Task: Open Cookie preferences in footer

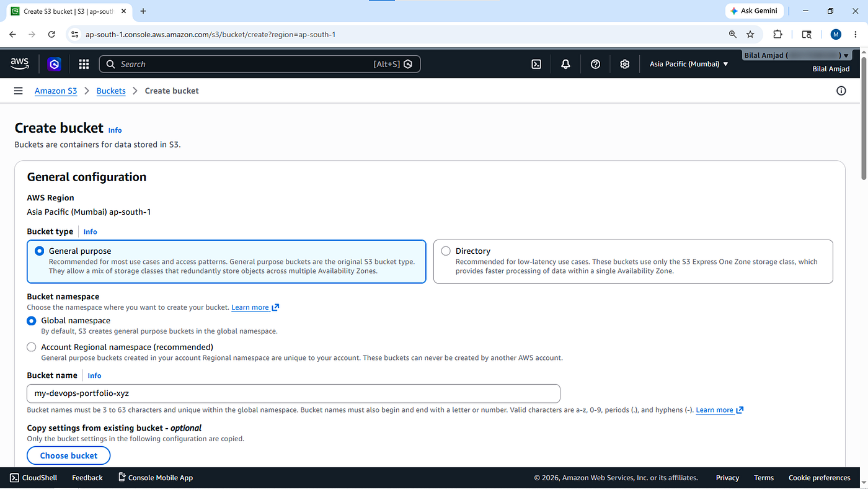Action: click(x=820, y=478)
